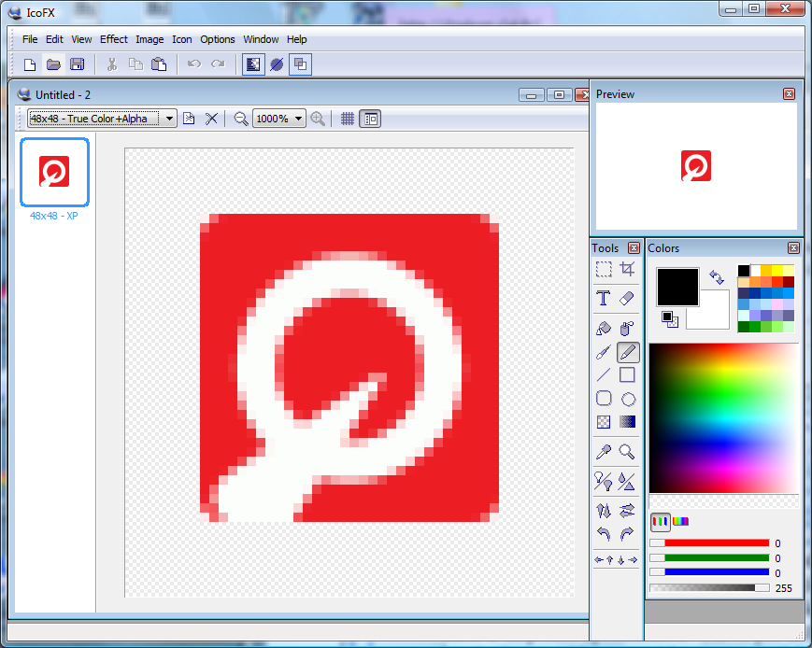Select the airbrush spray tool
Screen dimensions: 812x648
tap(627, 329)
